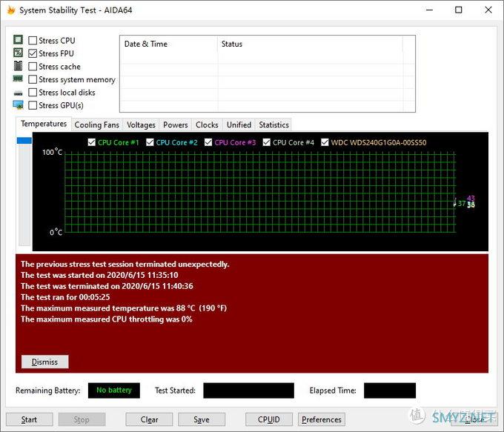Hide CPU Core #3 graph line
Screen dimensions: 504x432
coord(208,142)
